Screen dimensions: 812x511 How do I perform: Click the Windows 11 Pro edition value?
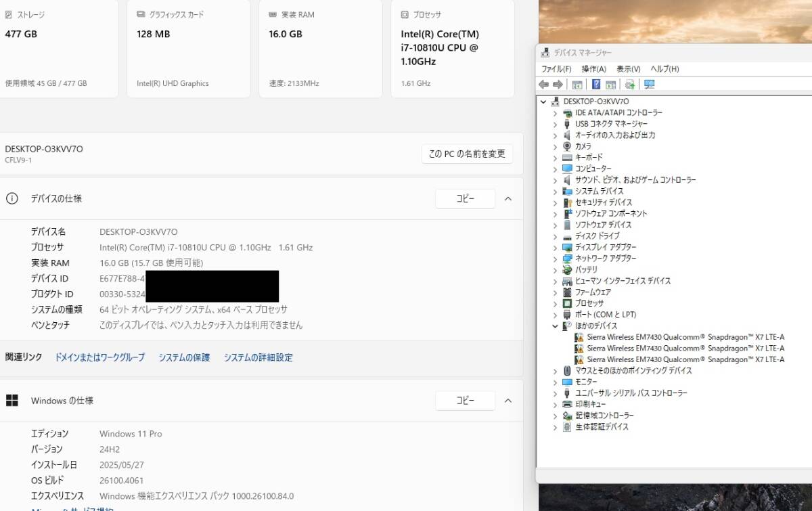(131, 434)
